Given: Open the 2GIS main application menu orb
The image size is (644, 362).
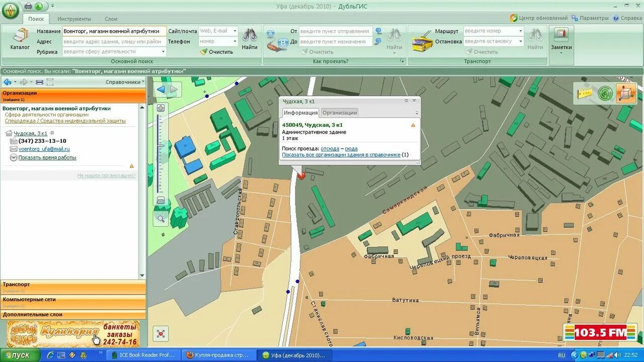Looking at the screenshot, I should (x=10, y=11).
